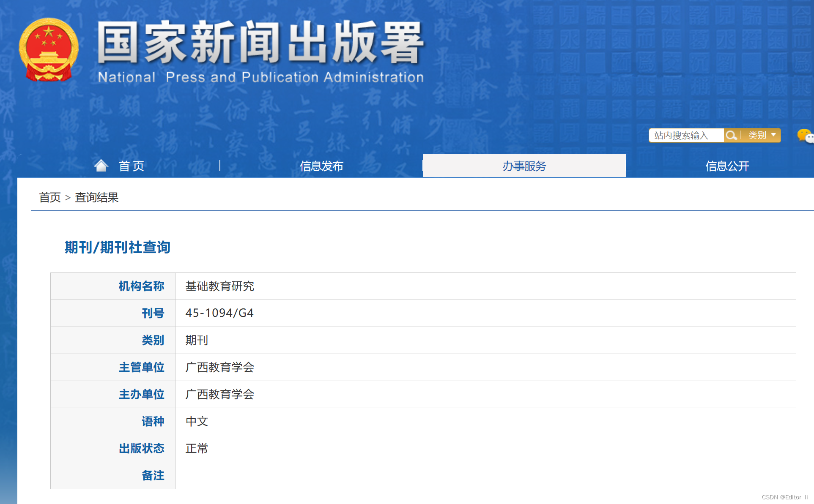Image resolution: width=814 pixels, height=504 pixels.
Task: Click the 首页 breadcrumb link
Action: tap(49, 197)
